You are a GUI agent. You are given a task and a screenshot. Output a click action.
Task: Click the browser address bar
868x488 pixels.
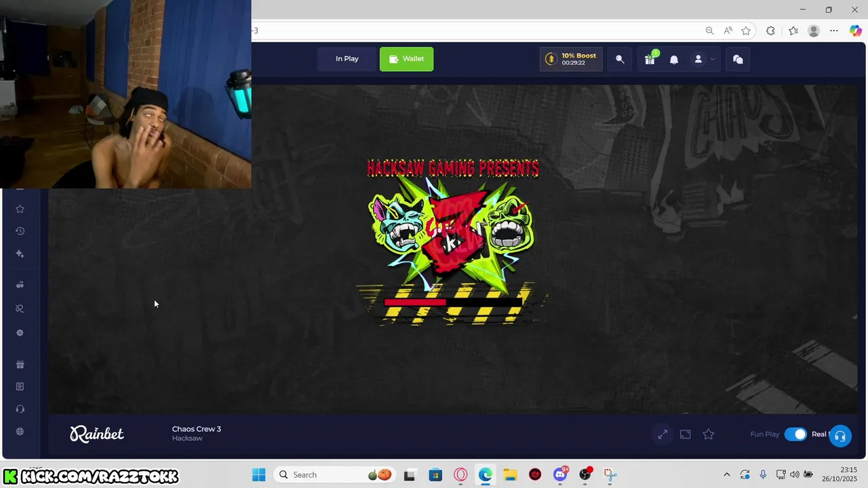475,30
